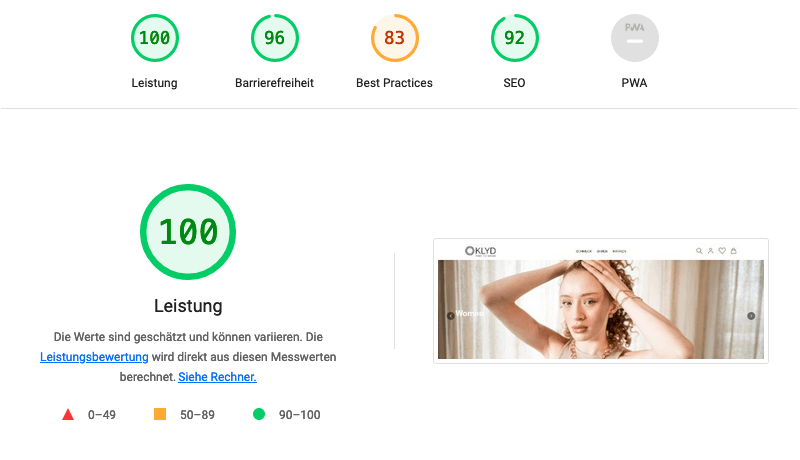Jump to the SEO score gauge
This screenshot has height=460, width=800.
tap(514, 39)
